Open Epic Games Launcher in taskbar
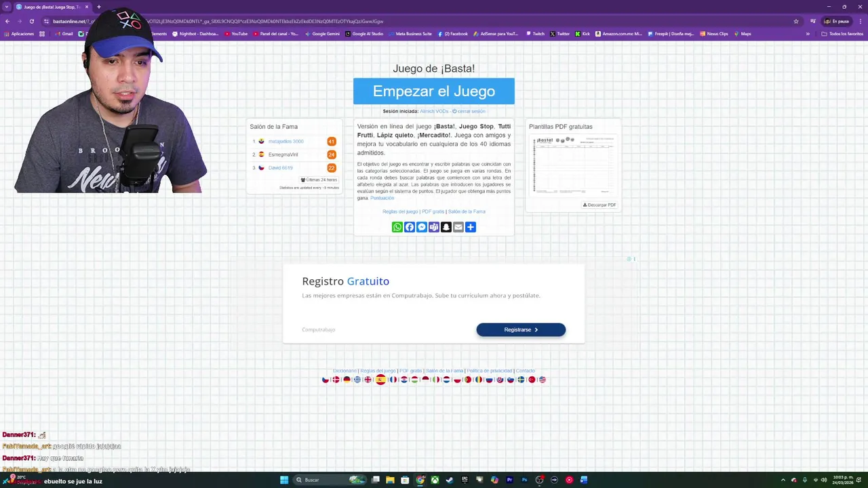868x488 pixels. click(465, 480)
